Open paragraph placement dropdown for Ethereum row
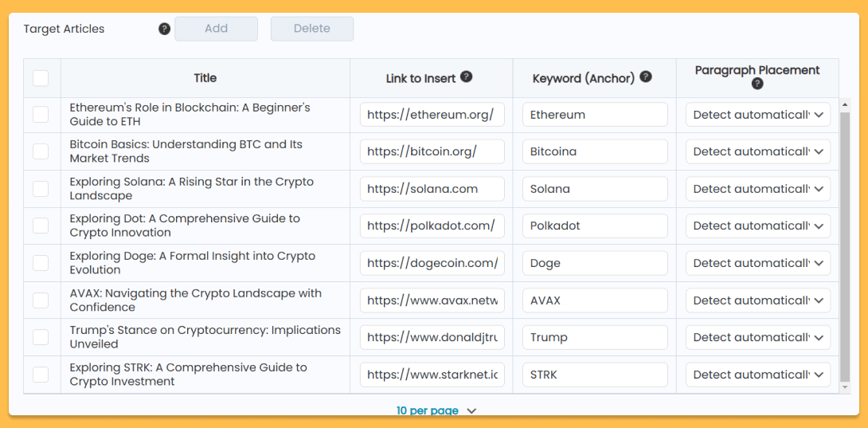868x428 pixels. [758, 115]
